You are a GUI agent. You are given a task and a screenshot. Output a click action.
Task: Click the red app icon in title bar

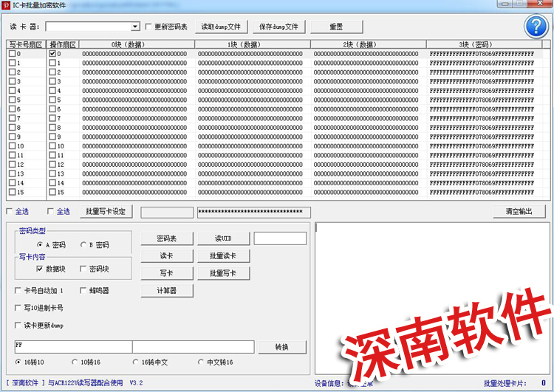(x=5, y=5)
